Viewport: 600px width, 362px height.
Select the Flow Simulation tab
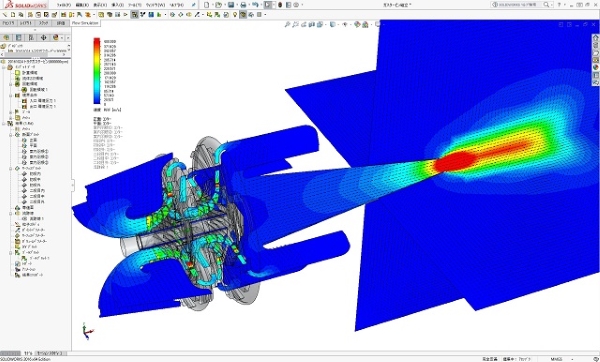point(85,23)
